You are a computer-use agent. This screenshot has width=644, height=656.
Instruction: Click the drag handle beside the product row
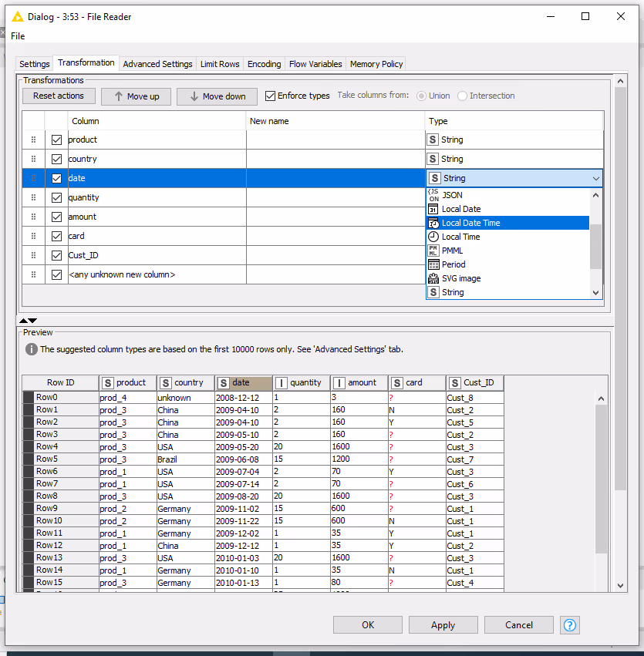[32, 140]
